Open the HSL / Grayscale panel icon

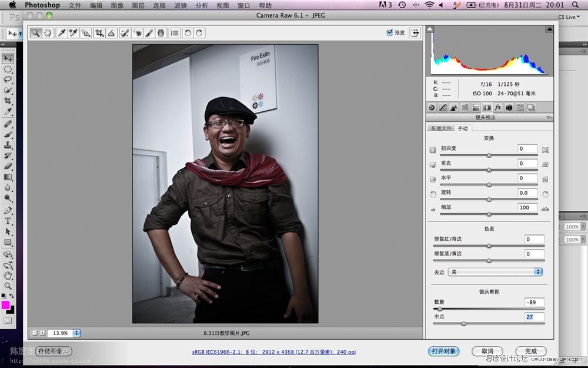(465, 108)
